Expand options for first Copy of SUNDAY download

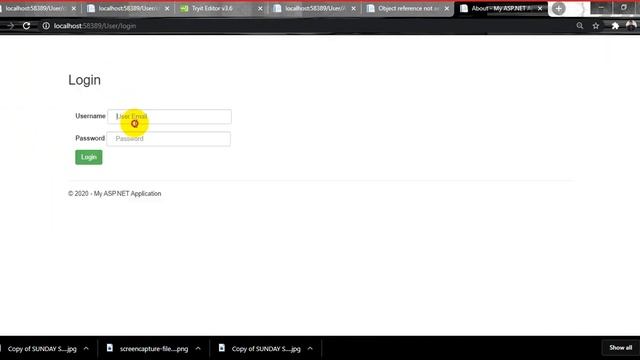86,349
